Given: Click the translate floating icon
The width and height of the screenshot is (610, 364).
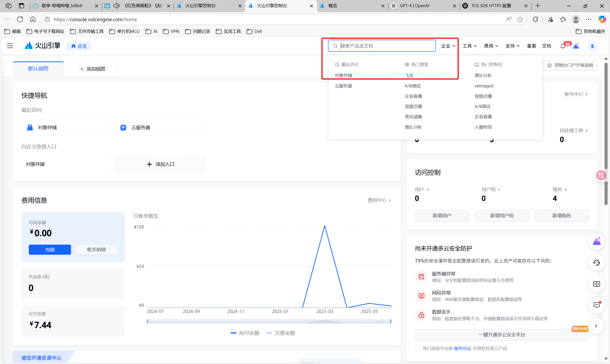Looking at the screenshot, I should click(601, 175).
